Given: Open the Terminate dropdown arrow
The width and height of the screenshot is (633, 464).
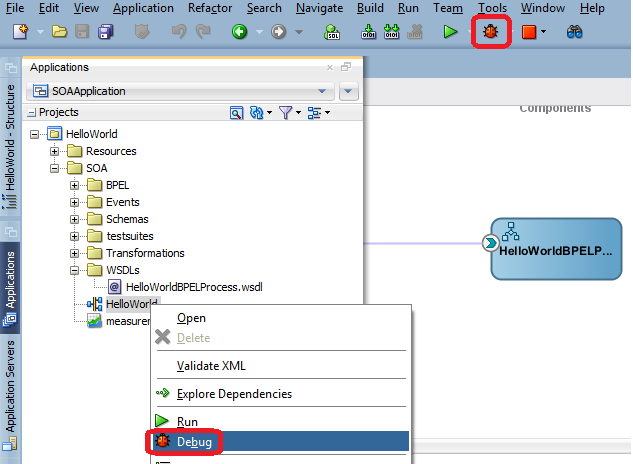Looking at the screenshot, I should [x=543, y=31].
